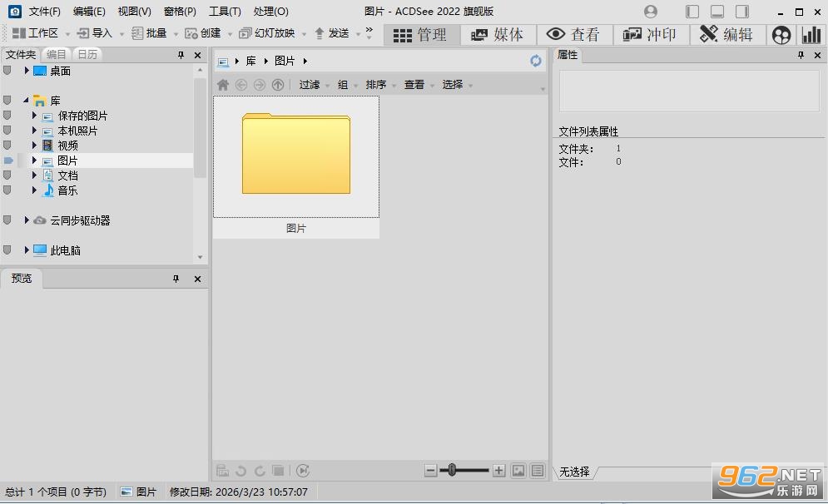Select the 图片 folder thumbnail

pos(296,167)
